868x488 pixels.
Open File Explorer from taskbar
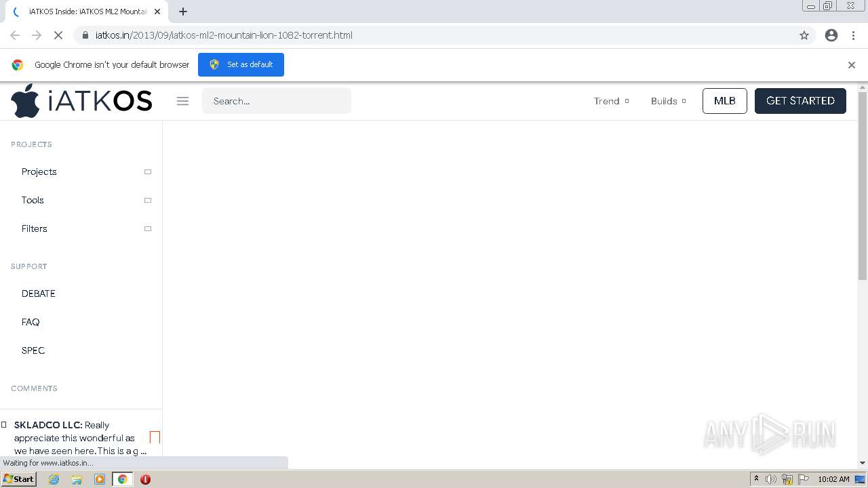tap(77, 479)
